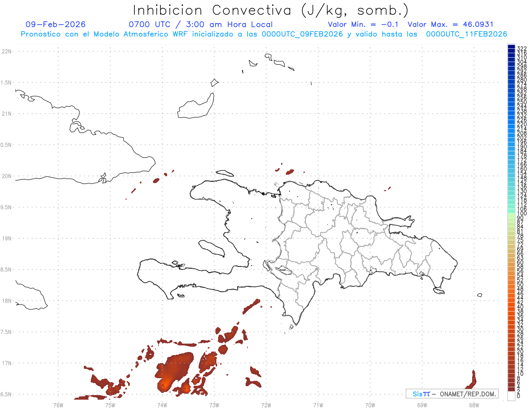Click the "6.5N" latitude label

6,394
